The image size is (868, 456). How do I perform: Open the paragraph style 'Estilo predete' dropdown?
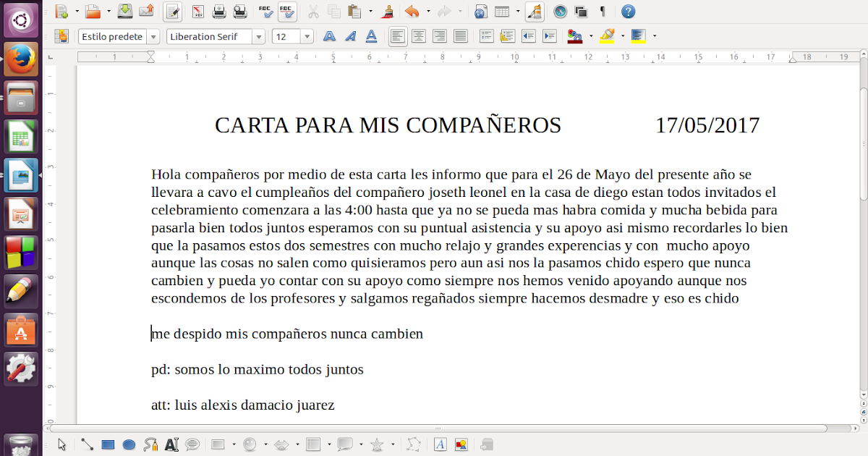tap(153, 37)
